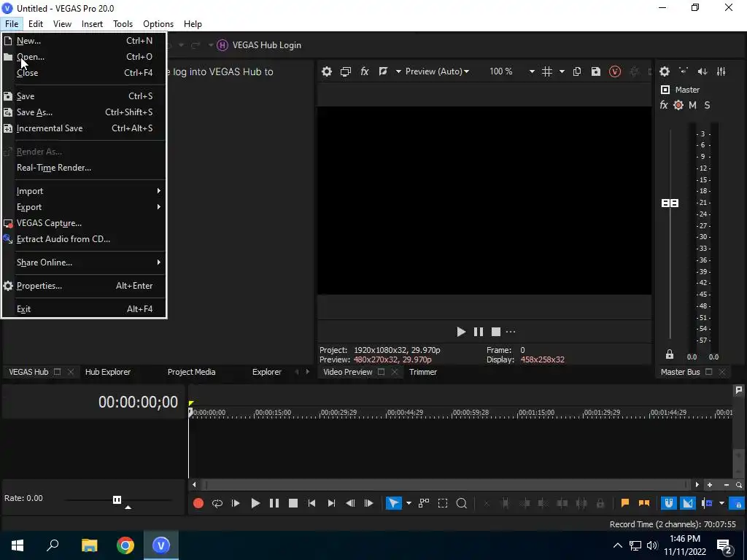The width and height of the screenshot is (747, 560).
Task: Insert region with double orange flags
Action: pos(643,503)
